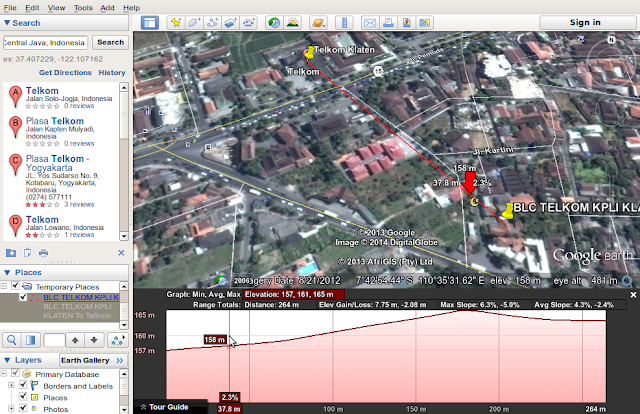This screenshot has width=640, height=414.
Task: Click the search results scrollbar down arrow
Action: pyautogui.click(x=124, y=236)
